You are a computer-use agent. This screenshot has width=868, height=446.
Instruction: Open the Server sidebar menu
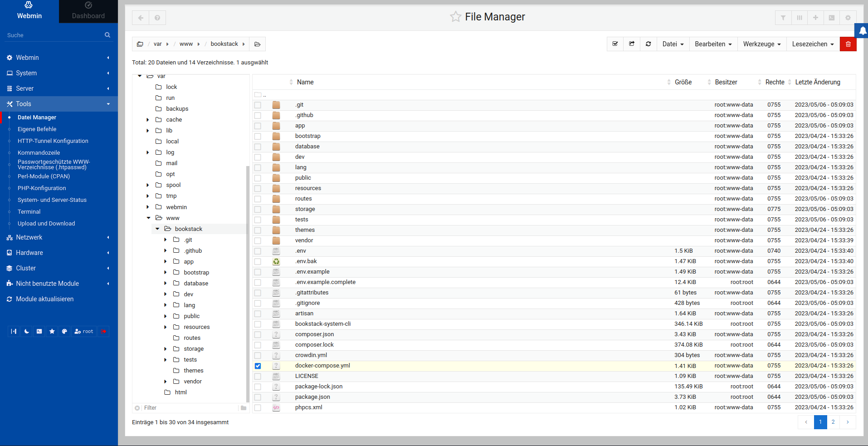(x=59, y=88)
